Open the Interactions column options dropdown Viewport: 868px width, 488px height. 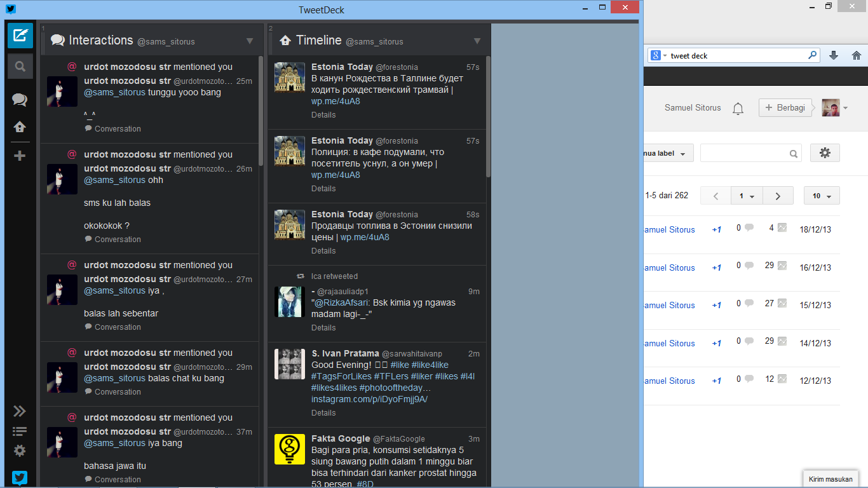click(x=249, y=40)
